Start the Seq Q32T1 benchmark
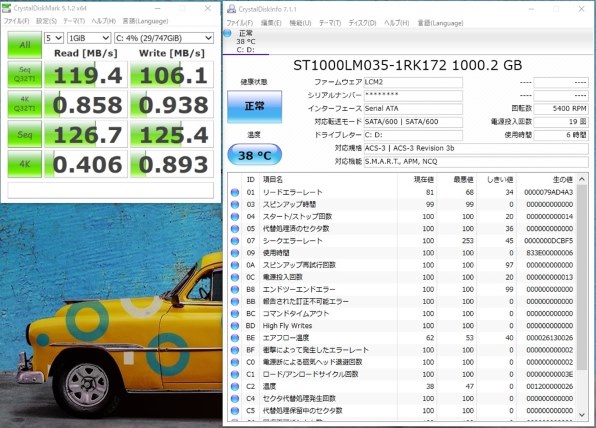This screenshot has height=428, width=596. point(25,74)
